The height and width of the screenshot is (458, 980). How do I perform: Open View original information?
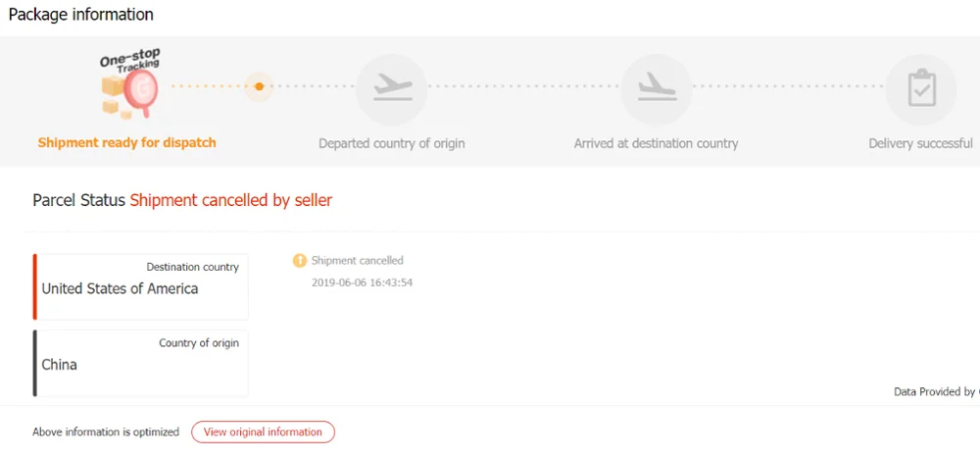263,432
